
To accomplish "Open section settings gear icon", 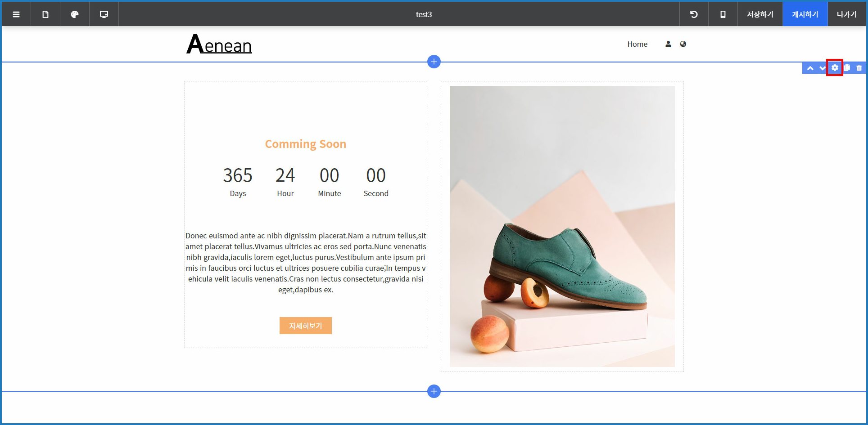I will (x=835, y=68).
